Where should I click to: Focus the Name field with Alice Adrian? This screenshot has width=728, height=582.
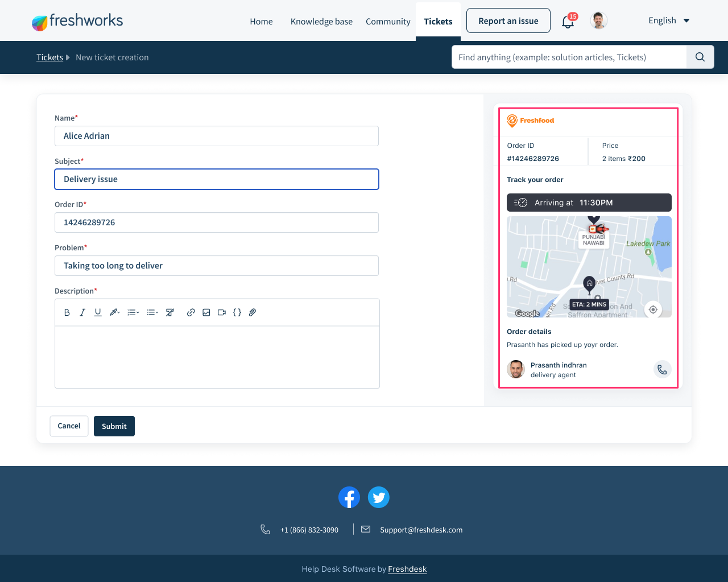[217, 136]
